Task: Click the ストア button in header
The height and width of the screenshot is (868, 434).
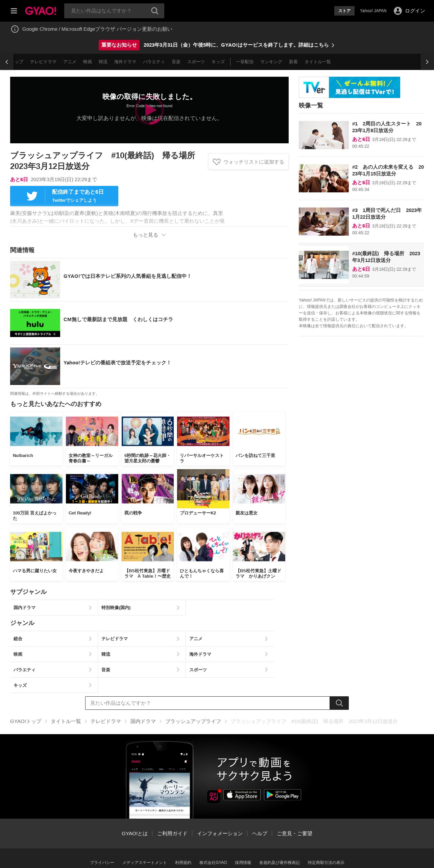Action: tap(344, 11)
